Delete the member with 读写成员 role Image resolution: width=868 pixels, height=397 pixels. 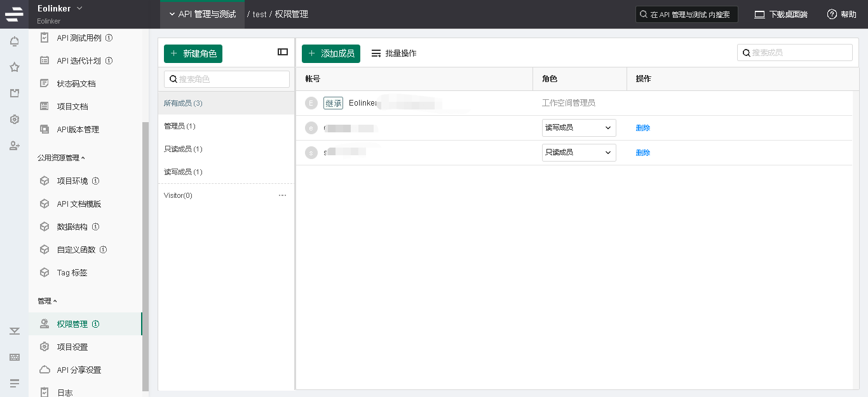(642, 128)
